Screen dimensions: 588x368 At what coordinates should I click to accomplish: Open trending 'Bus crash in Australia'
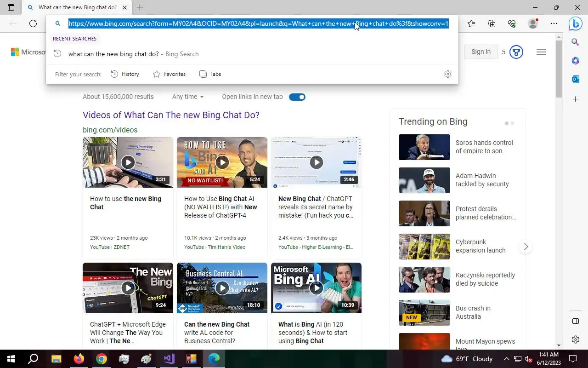473,312
